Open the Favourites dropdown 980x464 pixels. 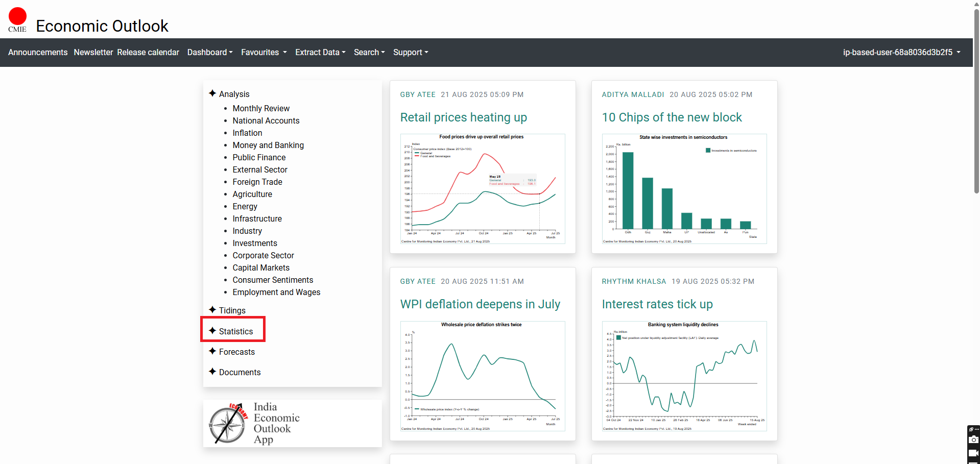coord(264,53)
